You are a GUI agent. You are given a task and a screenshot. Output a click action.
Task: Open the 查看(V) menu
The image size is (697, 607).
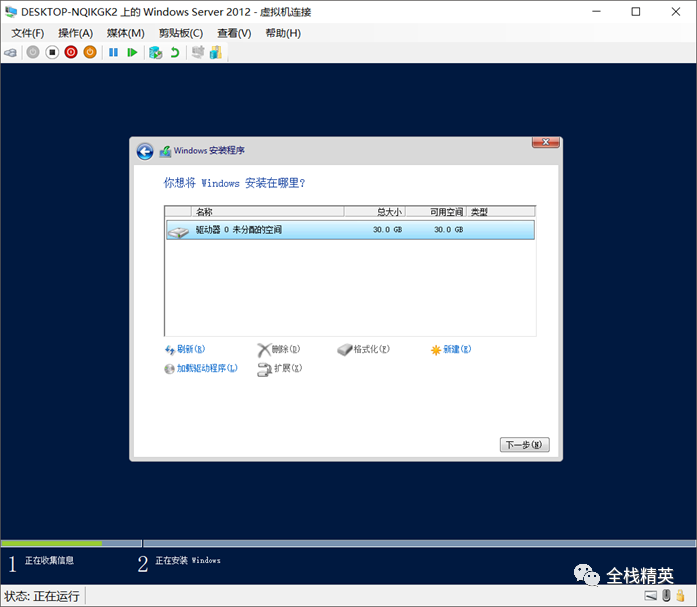tap(234, 33)
